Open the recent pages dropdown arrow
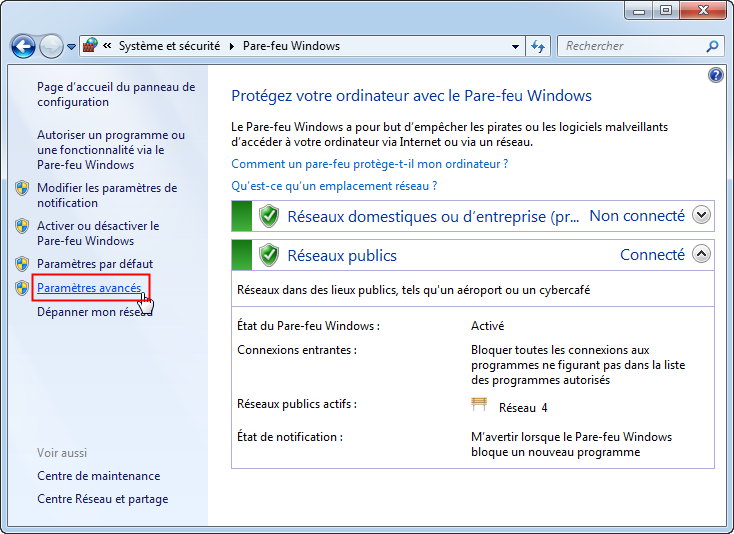This screenshot has height=534, width=734. click(x=71, y=47)
